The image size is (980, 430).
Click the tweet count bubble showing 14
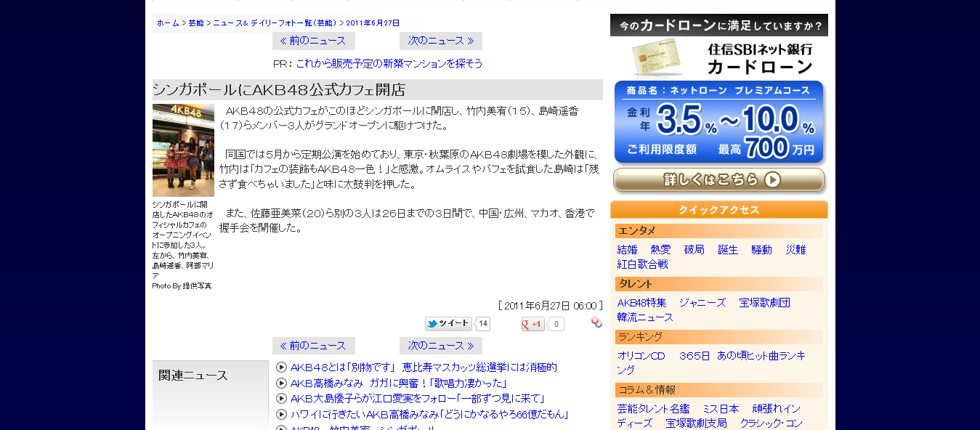(x=483, y=324)
